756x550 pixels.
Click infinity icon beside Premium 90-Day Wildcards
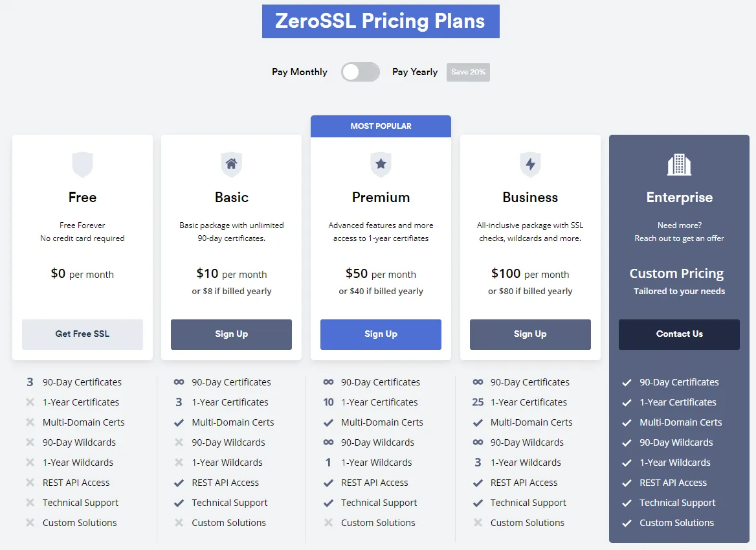[x=328, y=442]
